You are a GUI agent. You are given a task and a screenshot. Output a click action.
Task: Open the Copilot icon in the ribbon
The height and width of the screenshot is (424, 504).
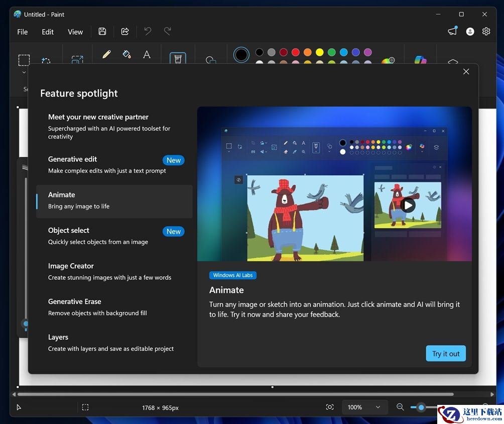click(420, 60)
